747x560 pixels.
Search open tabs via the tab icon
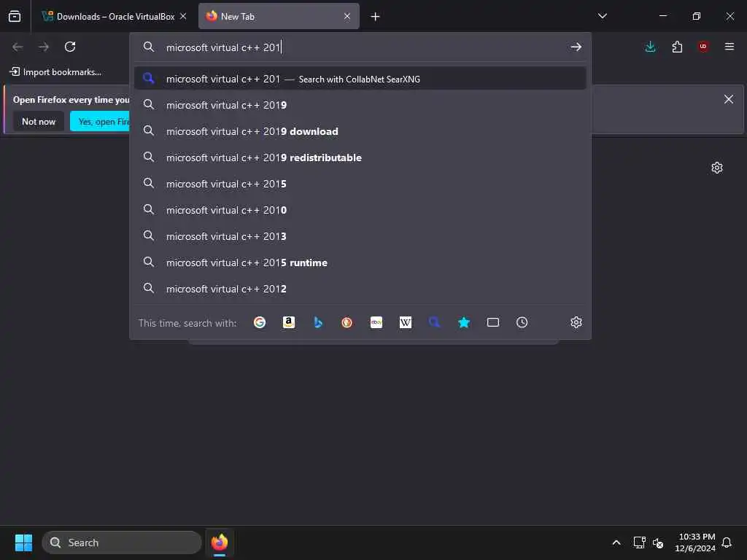click(493, 322)
